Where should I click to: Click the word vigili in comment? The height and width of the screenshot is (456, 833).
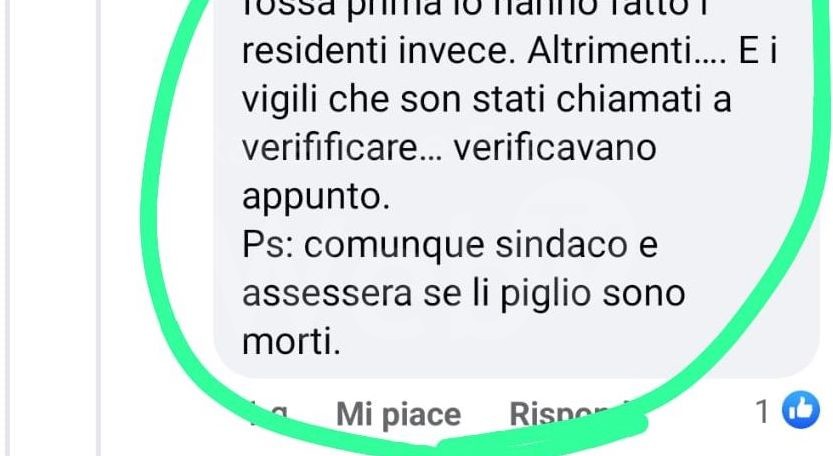pyautogui.click(x=279, y=100)
